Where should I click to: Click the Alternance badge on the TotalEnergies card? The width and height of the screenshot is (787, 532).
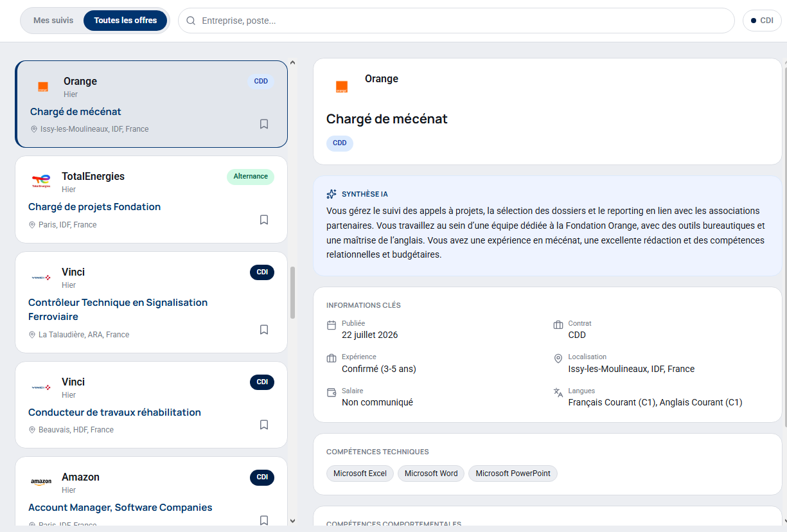pyautogui.click(x=251, y=177)
